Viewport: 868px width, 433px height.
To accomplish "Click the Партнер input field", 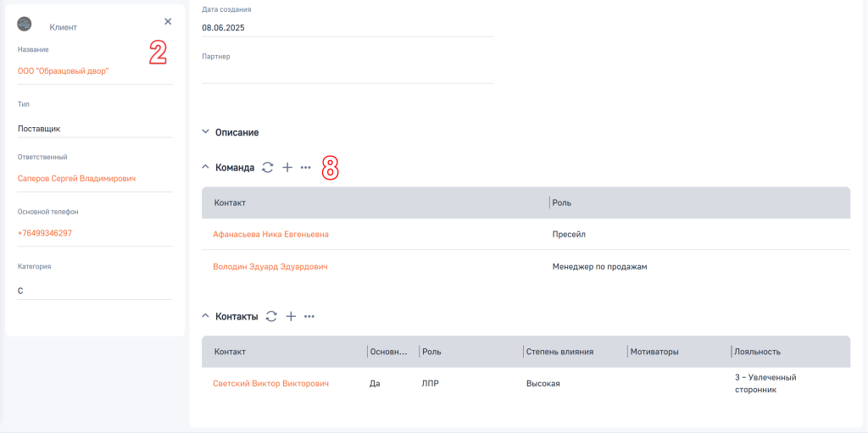I will (x=346, y=74).
